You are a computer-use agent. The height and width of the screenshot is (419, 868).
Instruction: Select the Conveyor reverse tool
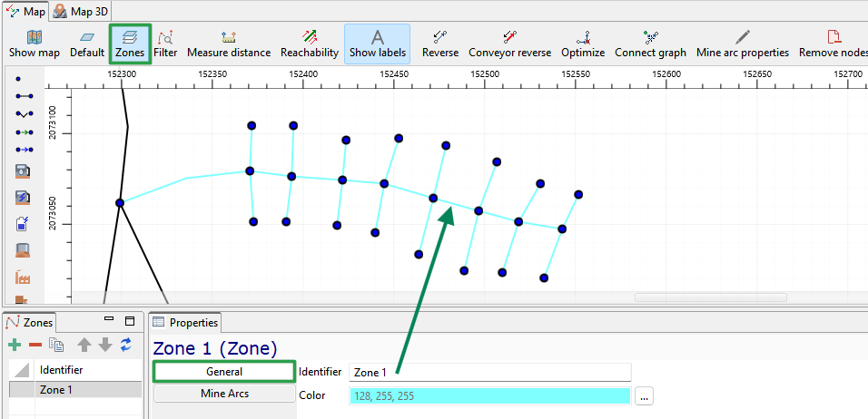(x=510, y=44)
